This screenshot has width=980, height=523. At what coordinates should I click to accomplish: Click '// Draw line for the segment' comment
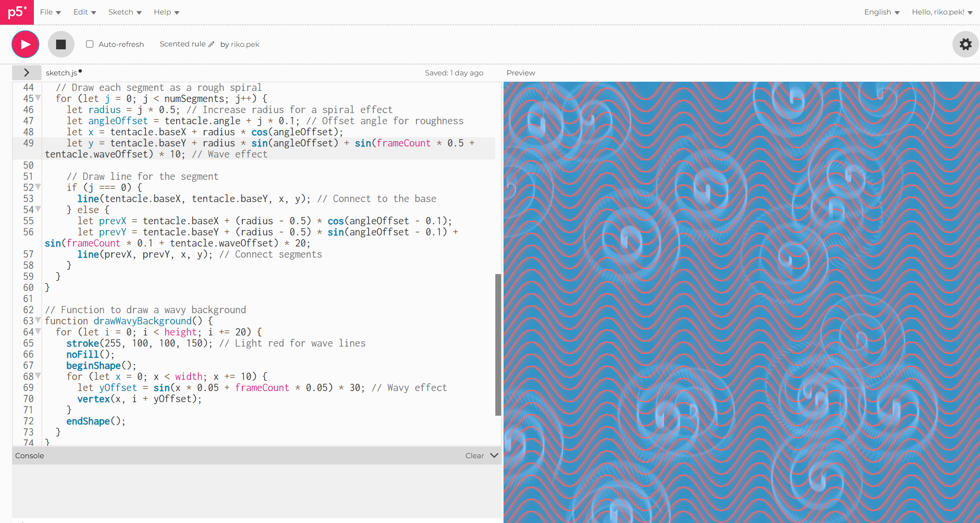coord(143,176)
